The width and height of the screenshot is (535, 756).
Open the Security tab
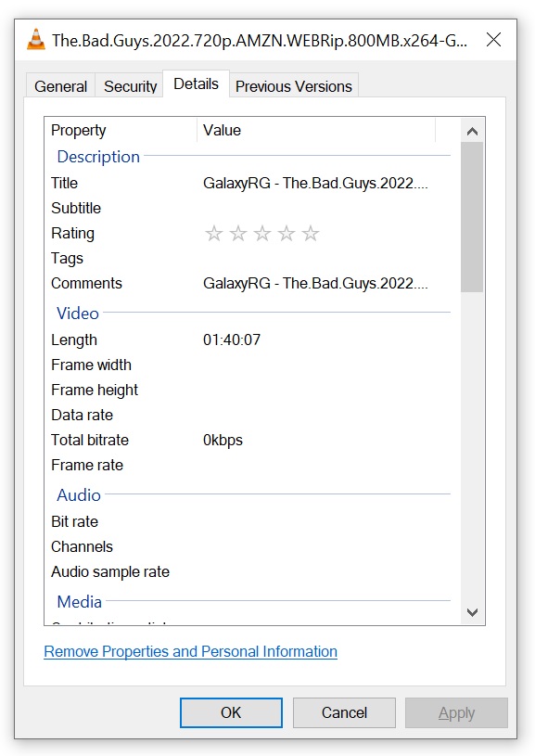[x=130, y=86]
